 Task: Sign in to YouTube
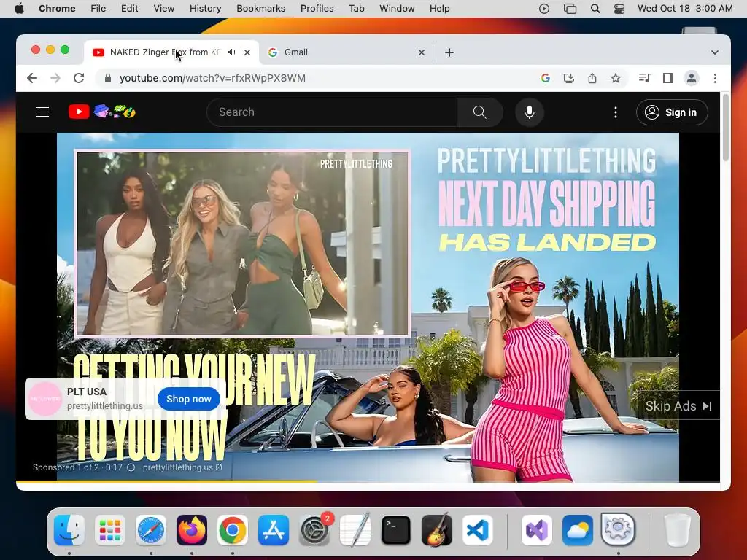tap(672, 112)
